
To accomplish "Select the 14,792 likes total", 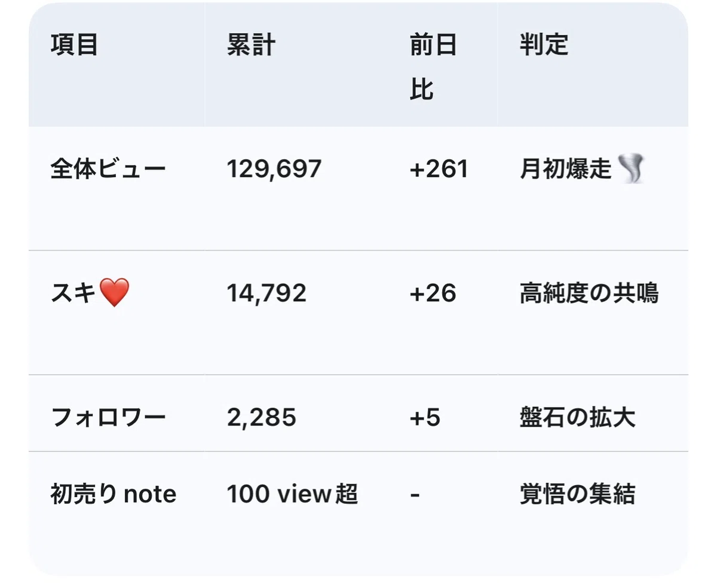I will point(266,293).
